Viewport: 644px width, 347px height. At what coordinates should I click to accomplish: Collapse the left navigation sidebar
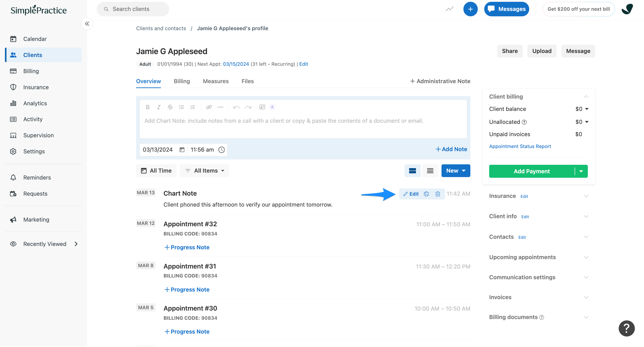pos(87,23)
